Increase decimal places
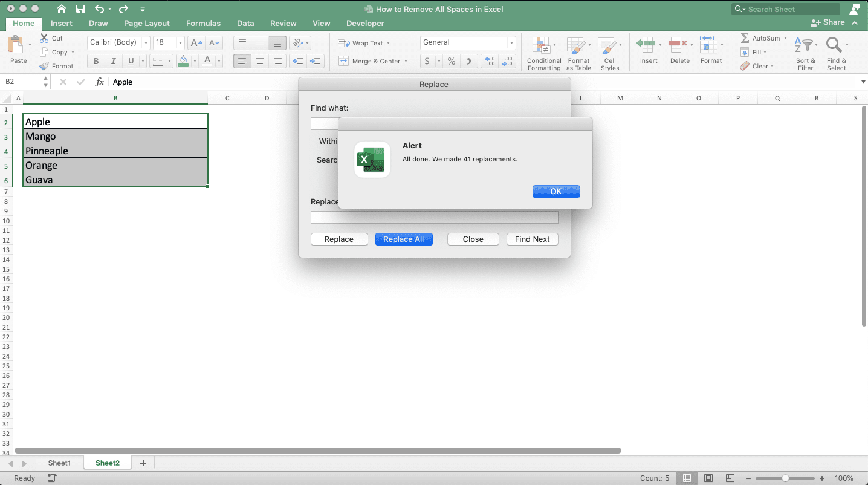The width and height of the screenshot is (868, 485). coord(490,61)
